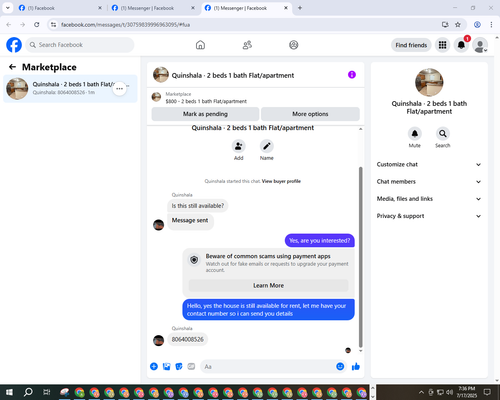Open the Windows notification center icon
Screen dimensions: 500x400
pyautogui.click(x=487, y=392)
